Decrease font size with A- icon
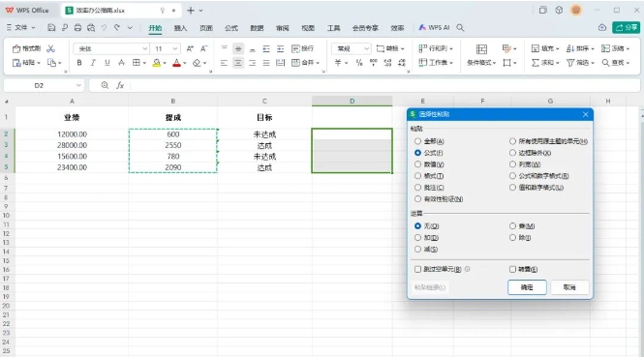Image resolution: width=644 pixels, height=357 pixels. [203, 48]
